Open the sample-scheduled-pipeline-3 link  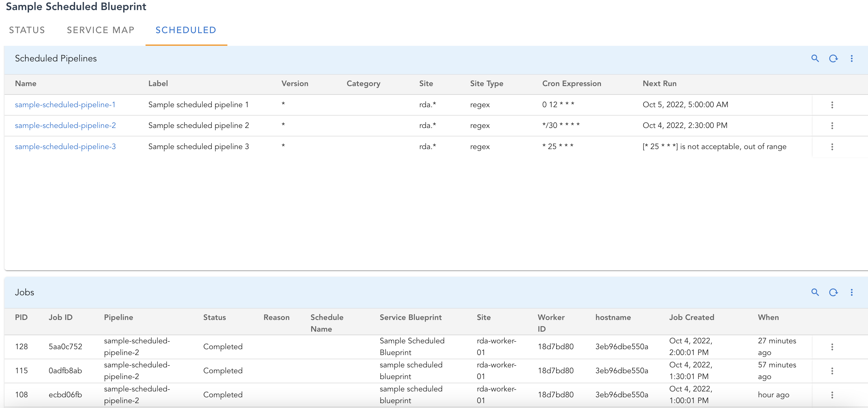[65, 146]
